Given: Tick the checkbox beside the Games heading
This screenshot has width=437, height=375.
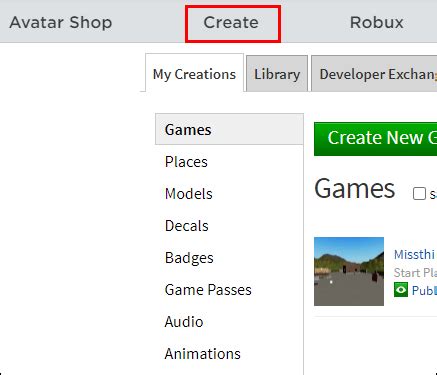Looking at the screenshot, I should point(419,194).
